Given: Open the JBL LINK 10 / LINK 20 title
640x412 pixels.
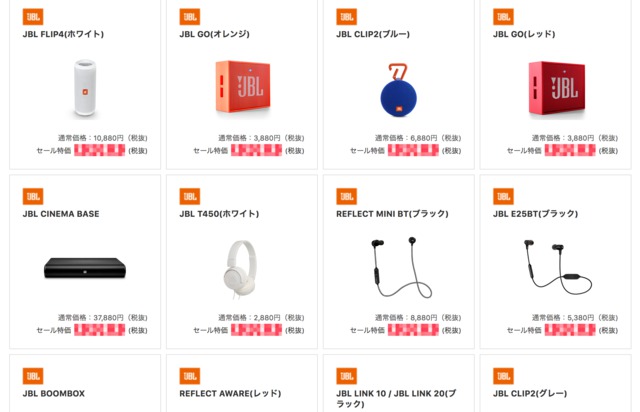Looking at the screenshot, I should point(396,399).
